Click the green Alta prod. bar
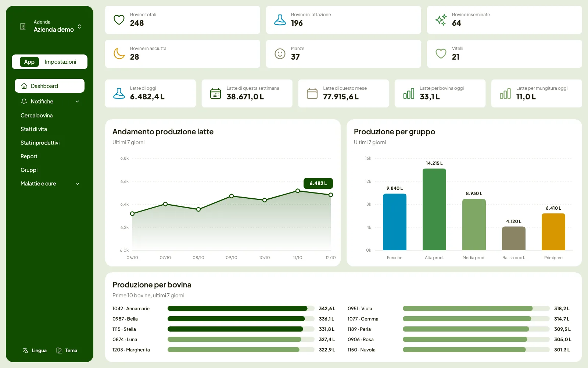The image size is (588, 368). point(434,209)
